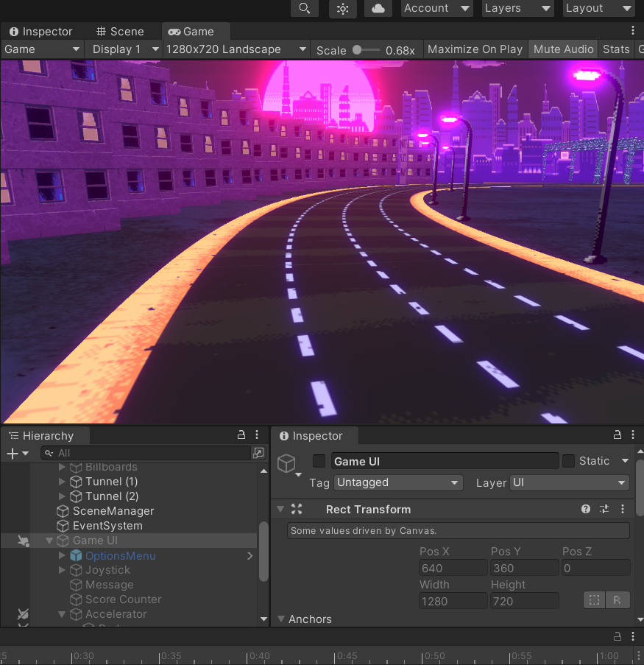Toggle Maximize On Play
This screenshot has height=665, width=644.
coord(475,49)
